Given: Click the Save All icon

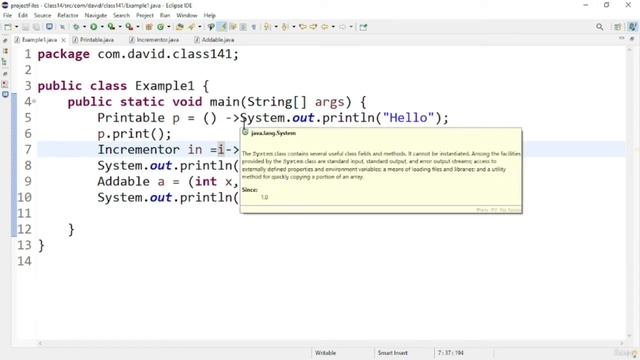Looking at the screenshot, I should click(x=36, y=27).
